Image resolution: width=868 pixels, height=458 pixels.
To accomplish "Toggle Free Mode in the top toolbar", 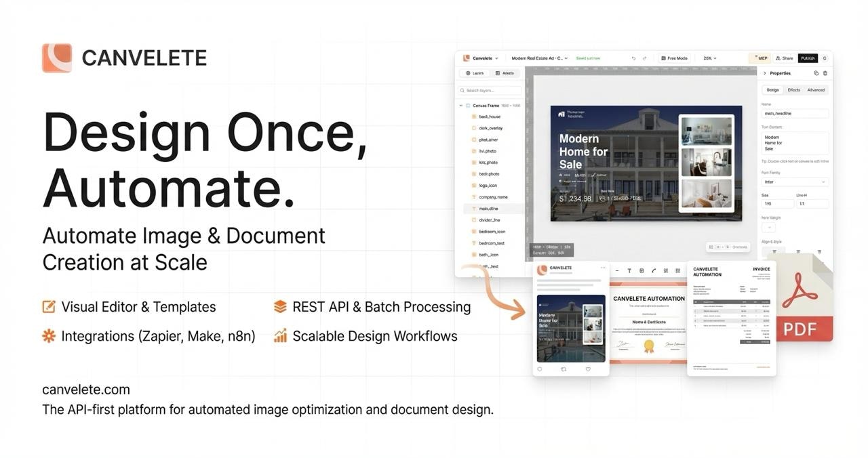I will [x=675, y=58].
